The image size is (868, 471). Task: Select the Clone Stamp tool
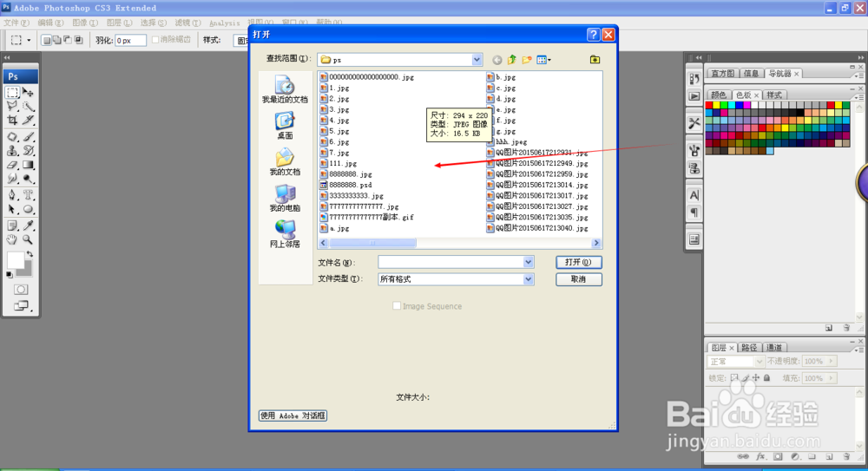point(12,151)
